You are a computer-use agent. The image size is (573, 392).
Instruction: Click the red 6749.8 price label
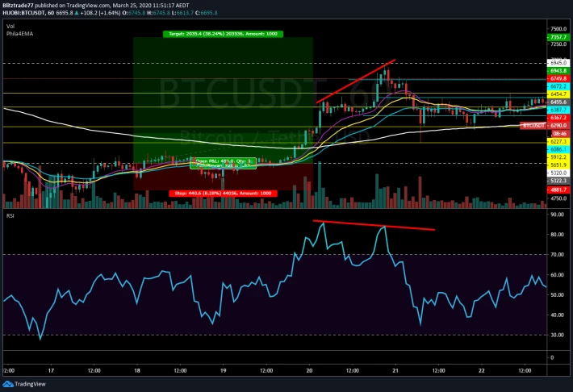(558, 78)
